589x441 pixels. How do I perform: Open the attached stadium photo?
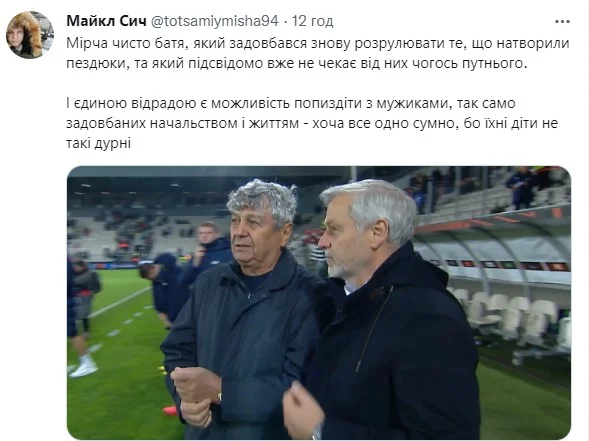pyautogui.click(x=319, y=303)
